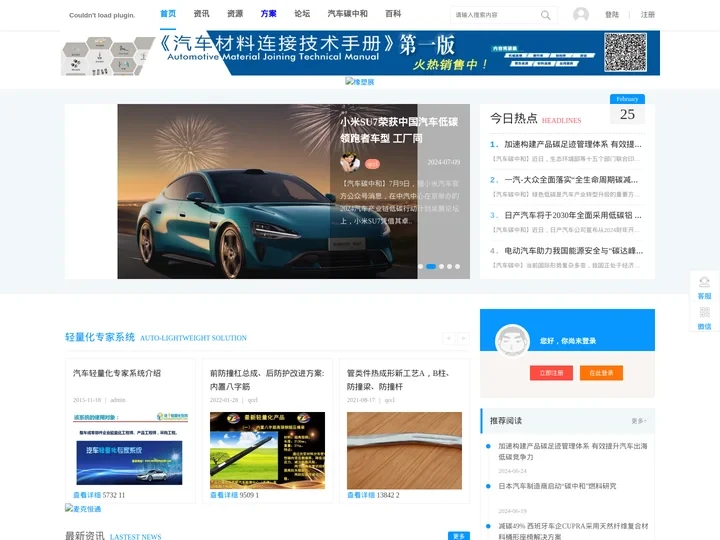Open headline 3 日产汽车将于2030年
Image resolution: width=720 pixels, height=540 pixels.
[572, 215]
